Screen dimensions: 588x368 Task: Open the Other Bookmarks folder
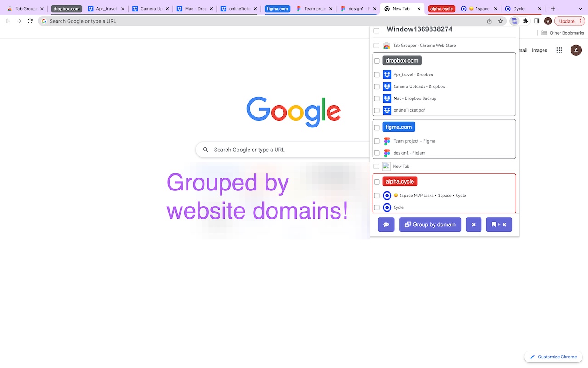point(562,33)
